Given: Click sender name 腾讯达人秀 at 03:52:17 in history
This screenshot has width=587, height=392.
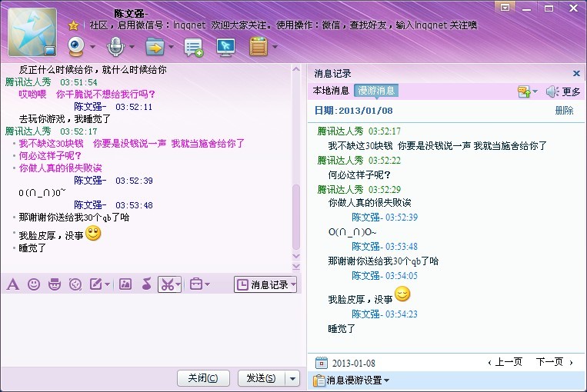Looking at the screenshot, I should [x=340, y=131].
